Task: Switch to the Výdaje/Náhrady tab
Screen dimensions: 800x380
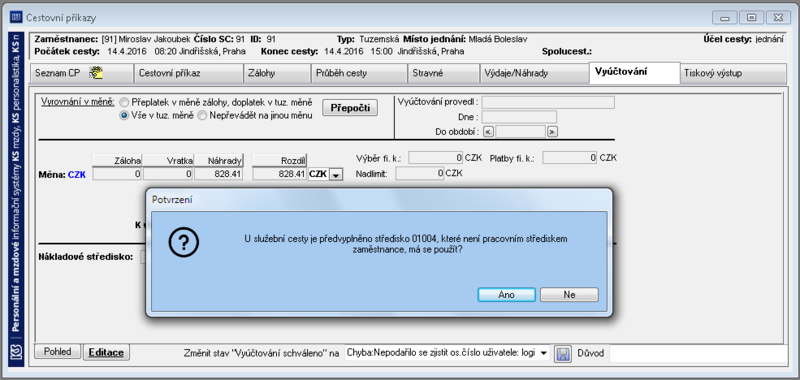Action: pos(534,73)
